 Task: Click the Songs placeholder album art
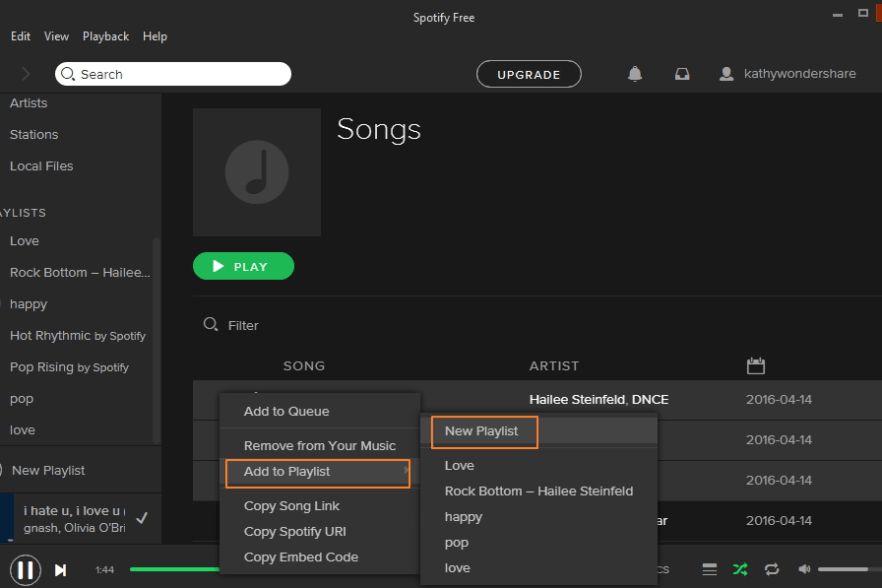click(257, 172)
